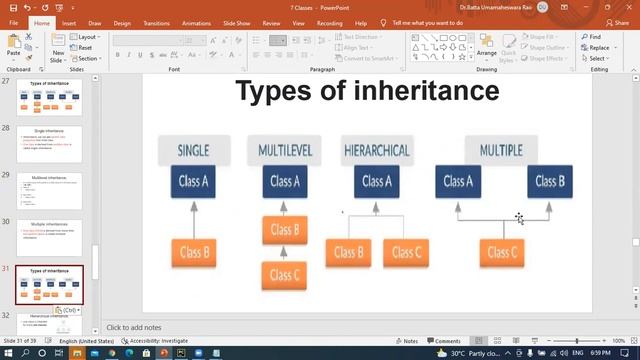Image resolution: width=640 pixels, height=360 pixels.
Task: Toggle text shadow formatting
Action: 151,55
